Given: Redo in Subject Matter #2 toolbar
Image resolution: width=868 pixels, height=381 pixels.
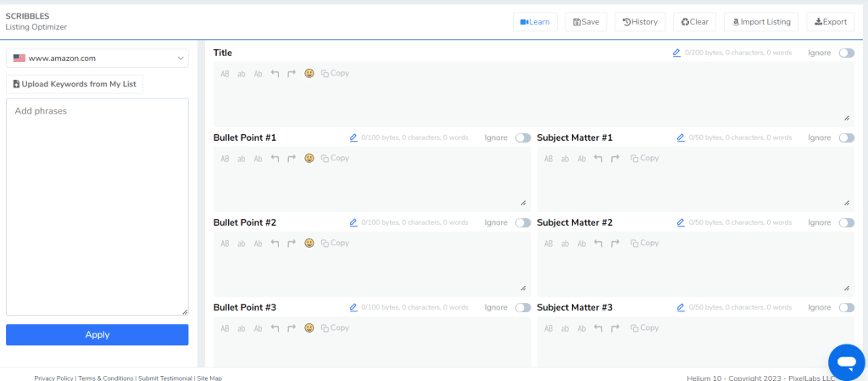Looking at the screenshot, I should tap(615, 243).
